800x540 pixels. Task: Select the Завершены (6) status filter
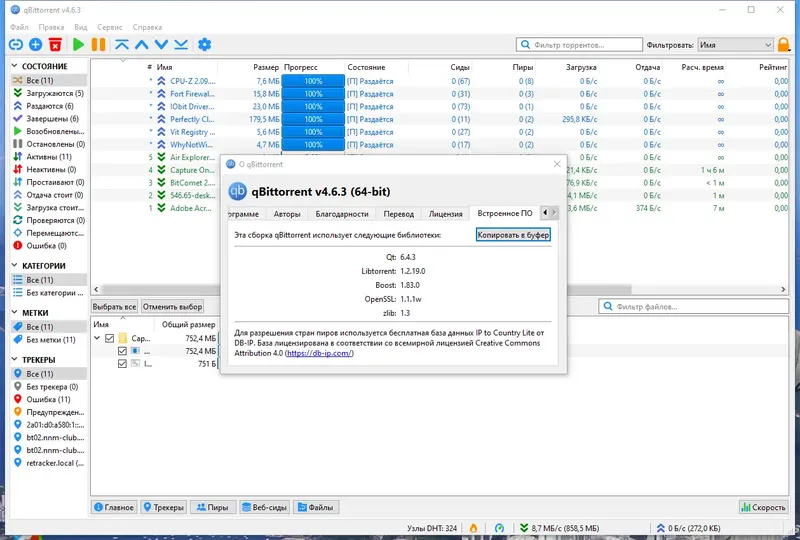(49, 118)
